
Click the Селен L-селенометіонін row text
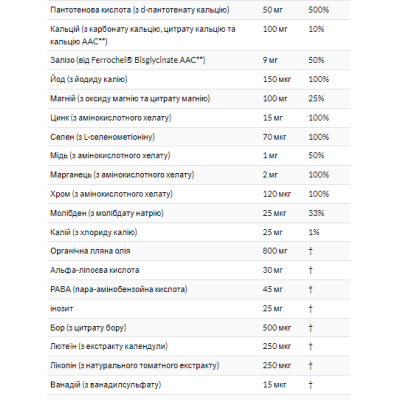[102, 137]
